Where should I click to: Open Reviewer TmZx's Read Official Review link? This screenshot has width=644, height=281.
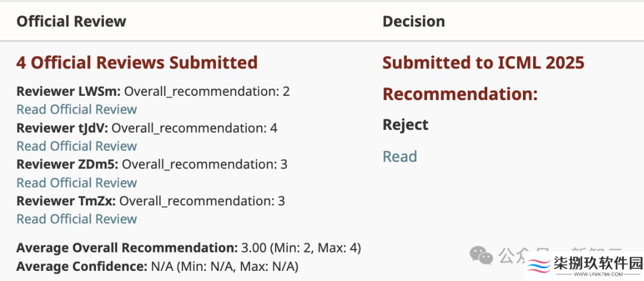[x=76, y=219]
